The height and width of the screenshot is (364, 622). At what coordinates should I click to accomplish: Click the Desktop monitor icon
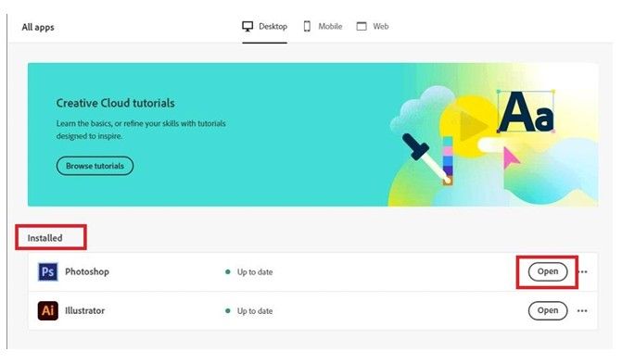click(248, 27)
